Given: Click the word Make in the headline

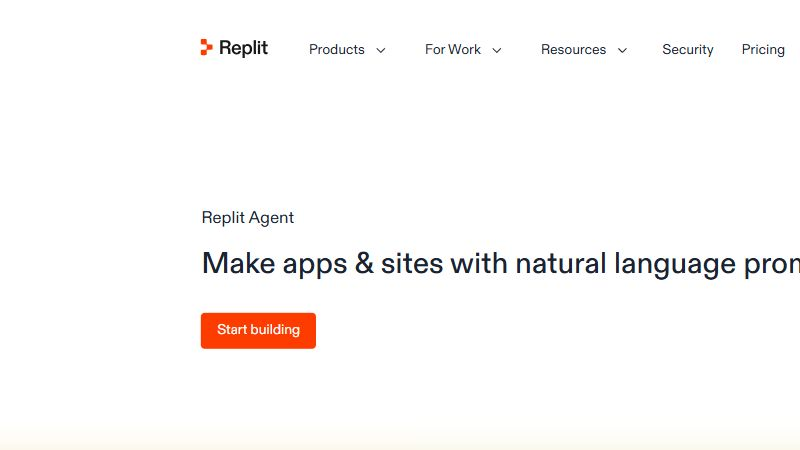Looking at the screenshot, I should pyautogui.click(x=239, y=264).
